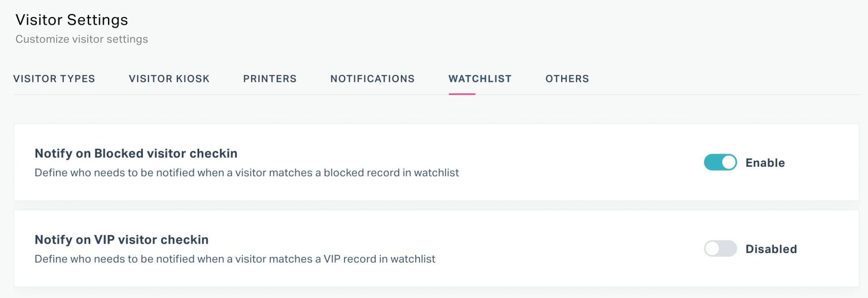868x298 pixels.
Task: Click the Disabled label beside the grey switch
Action: pos(771,249)
